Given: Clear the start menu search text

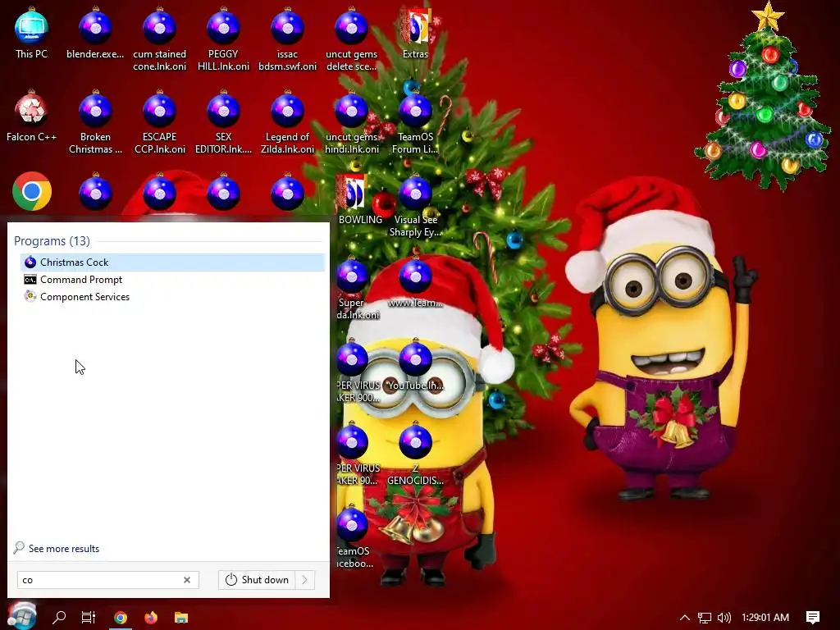Looking at the screenshot, I should tap(187, 580).
